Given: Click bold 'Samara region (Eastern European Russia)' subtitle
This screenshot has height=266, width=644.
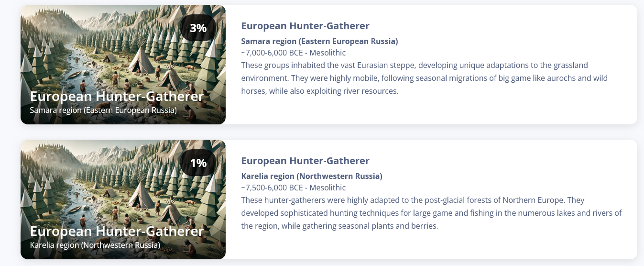Looking at the screenshot, I should [x=319, y=41].
